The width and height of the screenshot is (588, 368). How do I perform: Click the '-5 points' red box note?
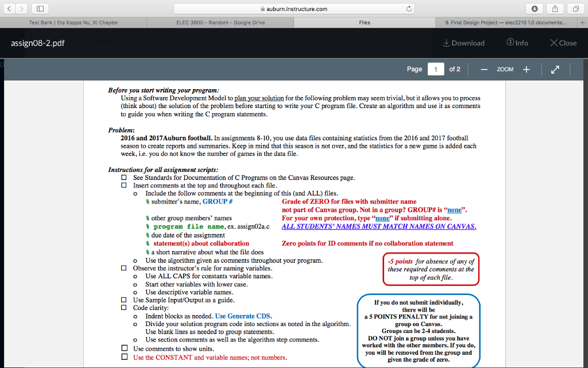tap(431, 269)
